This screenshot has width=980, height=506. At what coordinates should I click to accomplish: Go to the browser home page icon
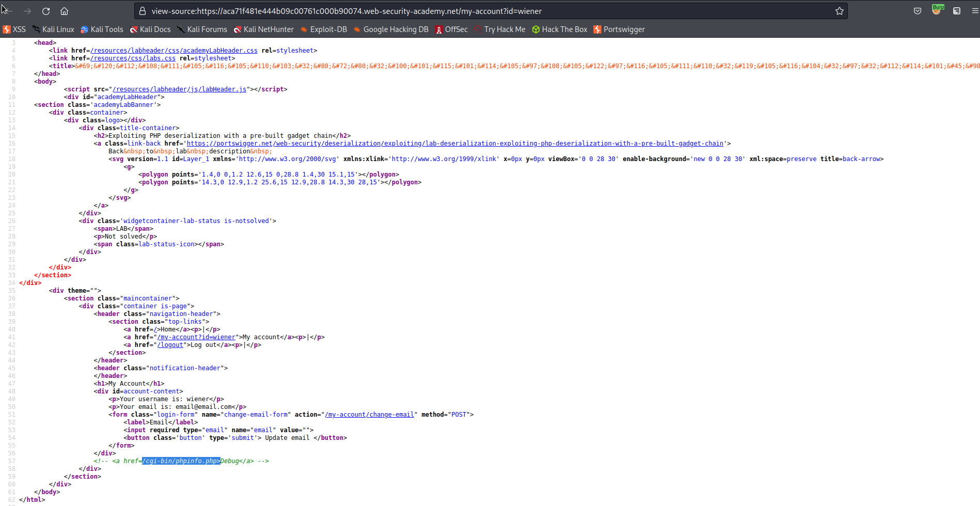tap(64, 11)
